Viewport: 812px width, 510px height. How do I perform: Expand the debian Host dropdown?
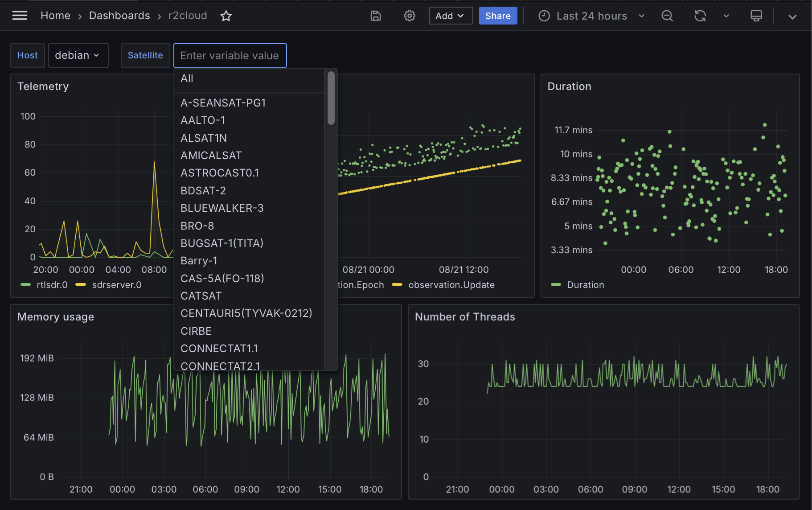coord(78,55)
